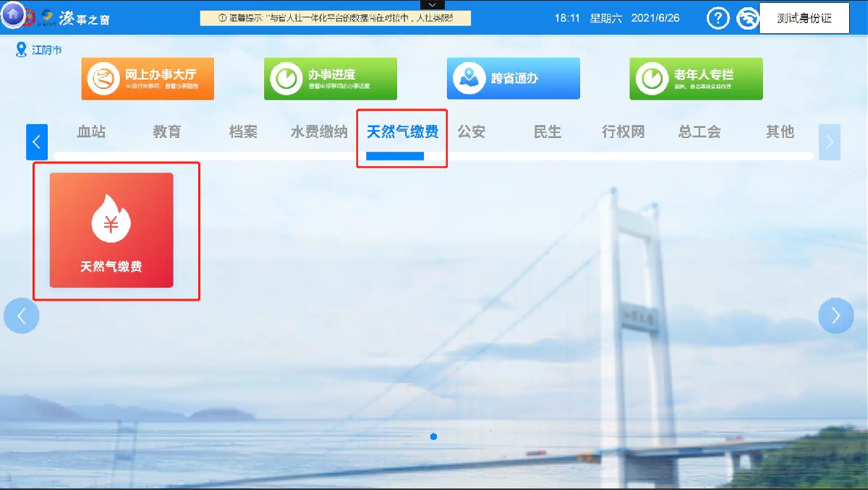Click the 天然气缴费 flame service card
This screenshot has width=868, height=490.
[111, 231]
